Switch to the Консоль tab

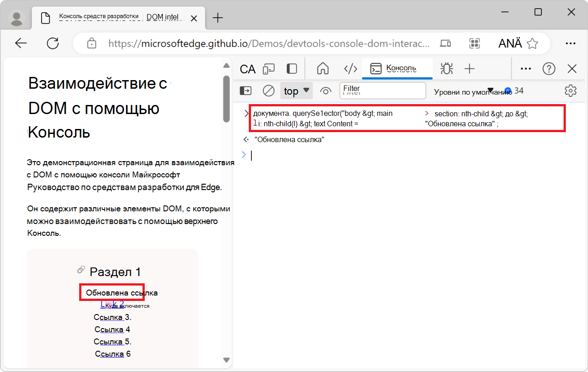point(397,69)
